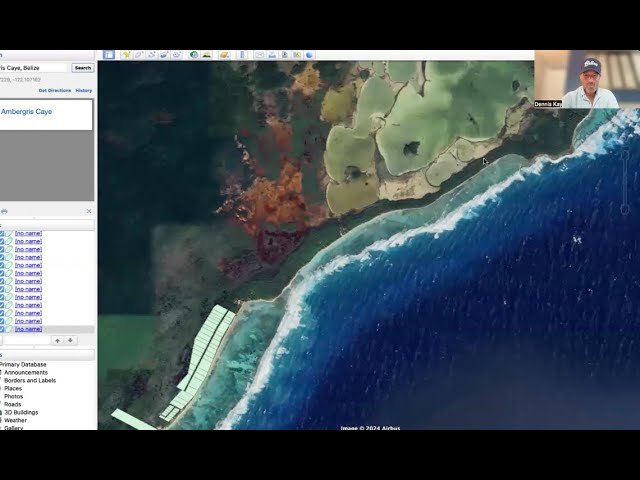Screen dimensions: 640x480
Task: Uncheck the highlighted [no name] place checkbox
Action: [2, 329]
